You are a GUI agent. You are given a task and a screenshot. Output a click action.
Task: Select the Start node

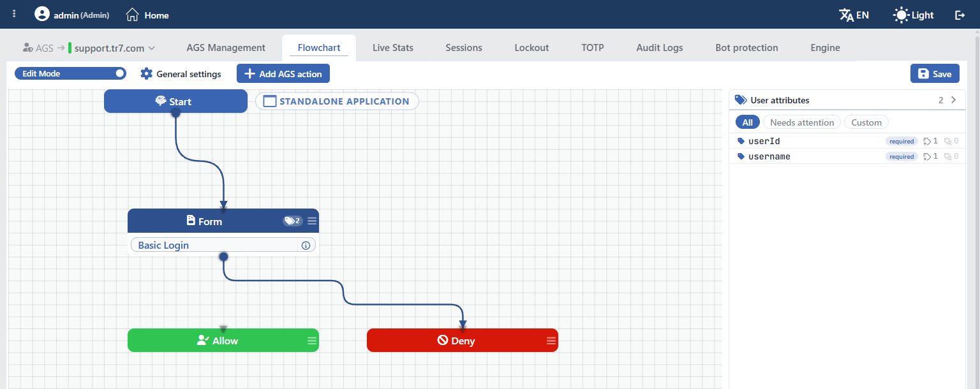[x=175, y=101]
